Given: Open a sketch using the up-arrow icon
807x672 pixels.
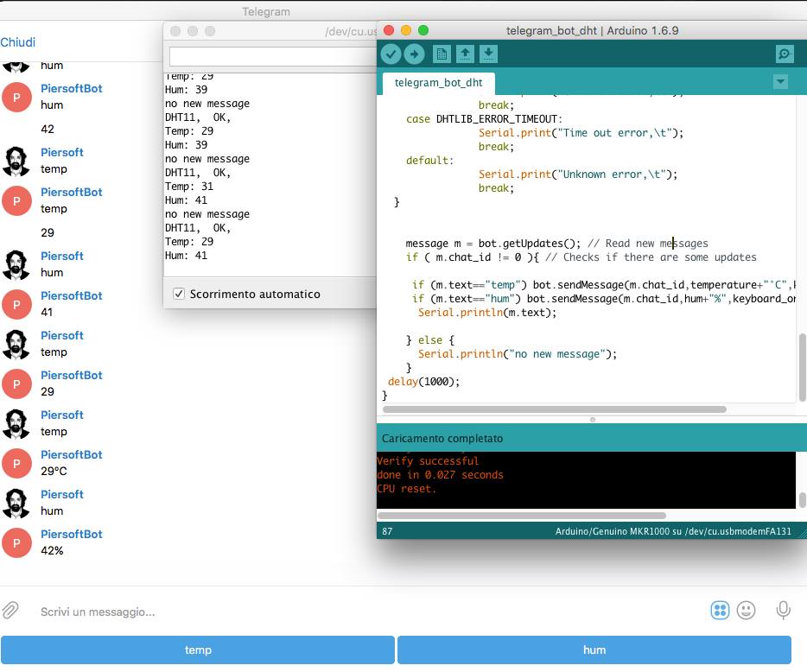Looking at the screenshot, I should 465,54.
